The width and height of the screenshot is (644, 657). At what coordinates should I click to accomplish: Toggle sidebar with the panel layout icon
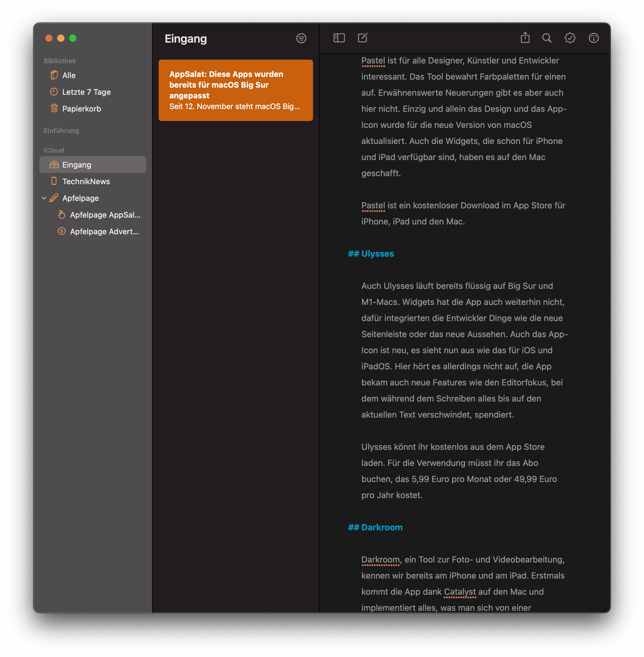point(339,38)
